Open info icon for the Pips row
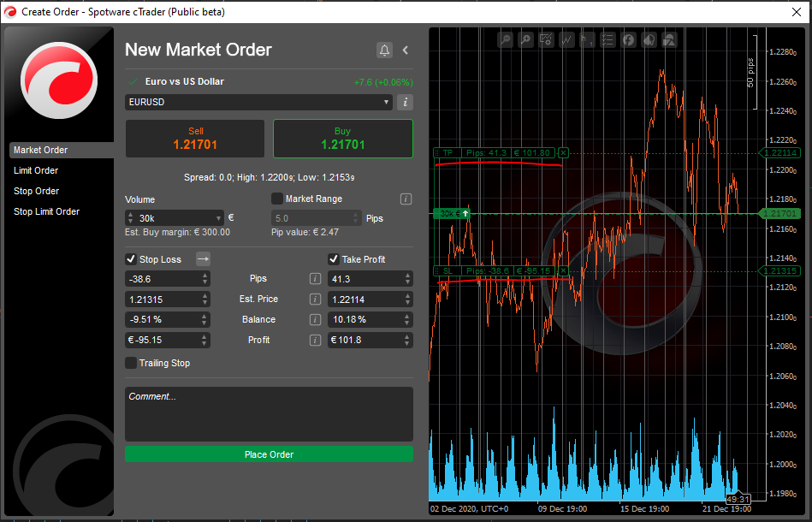812x522 pixels. [315, 279]
